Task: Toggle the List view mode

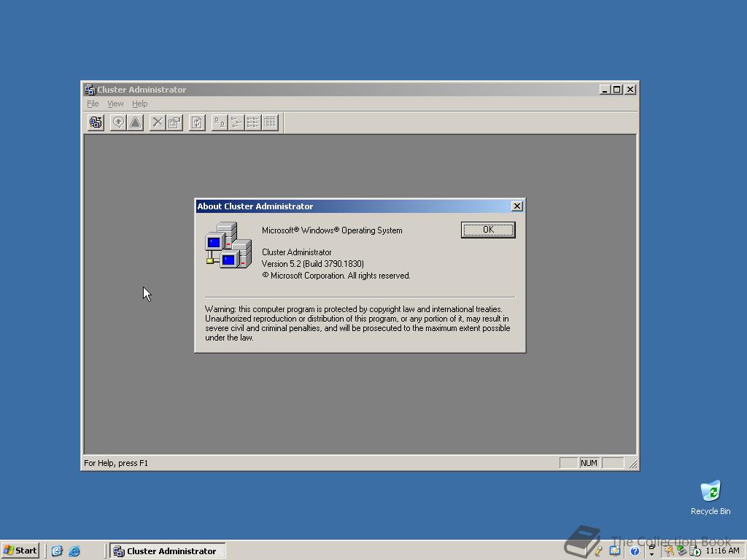Action: click(252, 122)
